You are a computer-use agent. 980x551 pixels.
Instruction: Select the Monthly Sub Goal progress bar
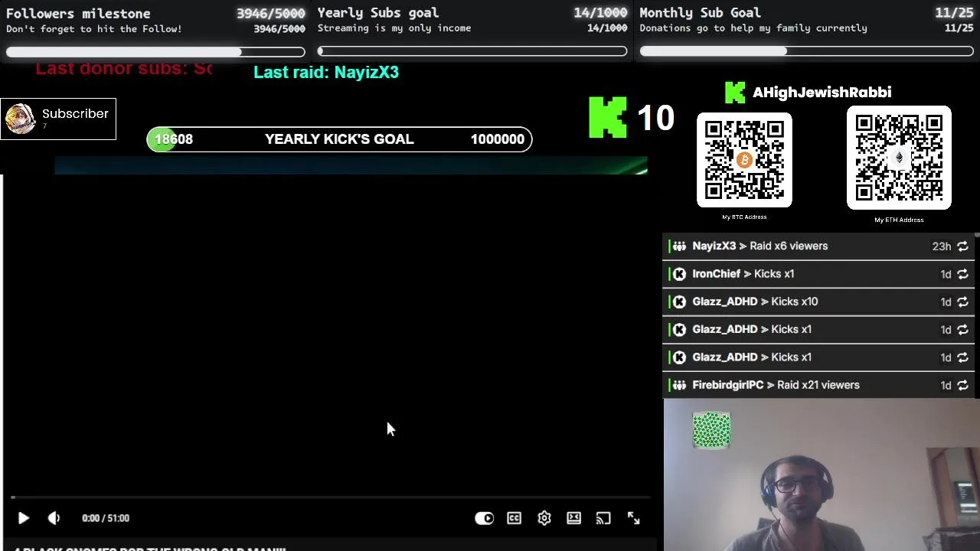(x=806, y=51)
